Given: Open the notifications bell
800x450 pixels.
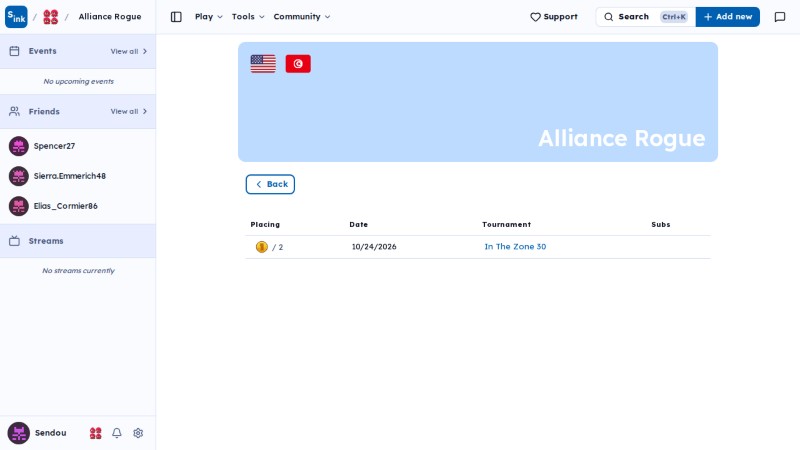Looking at the screenshot, I should (x=117, y=433).
